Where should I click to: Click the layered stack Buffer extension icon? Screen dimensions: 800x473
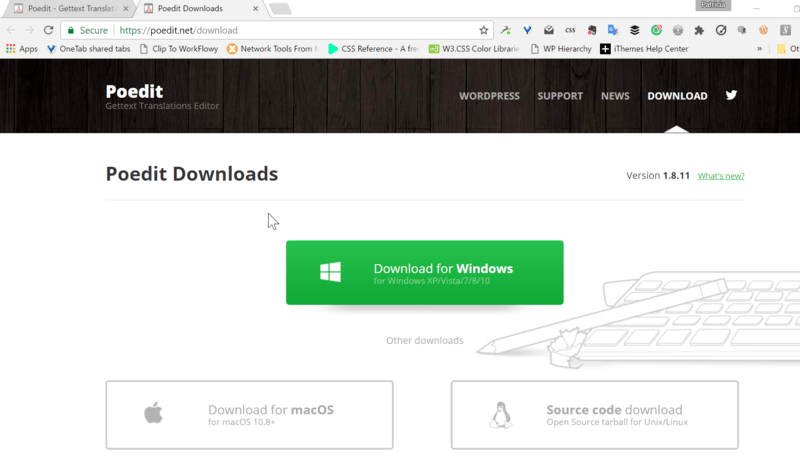[x=634, y=30]
